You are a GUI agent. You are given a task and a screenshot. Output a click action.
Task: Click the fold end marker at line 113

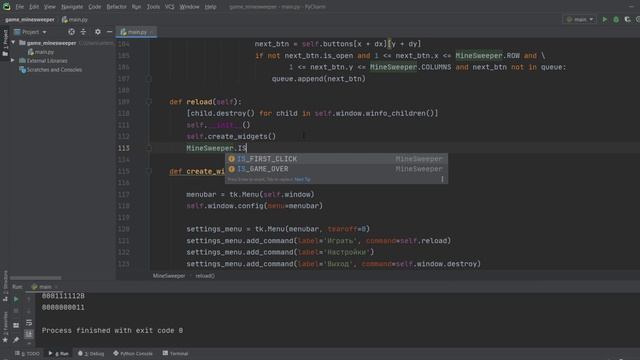pos(149,148)
